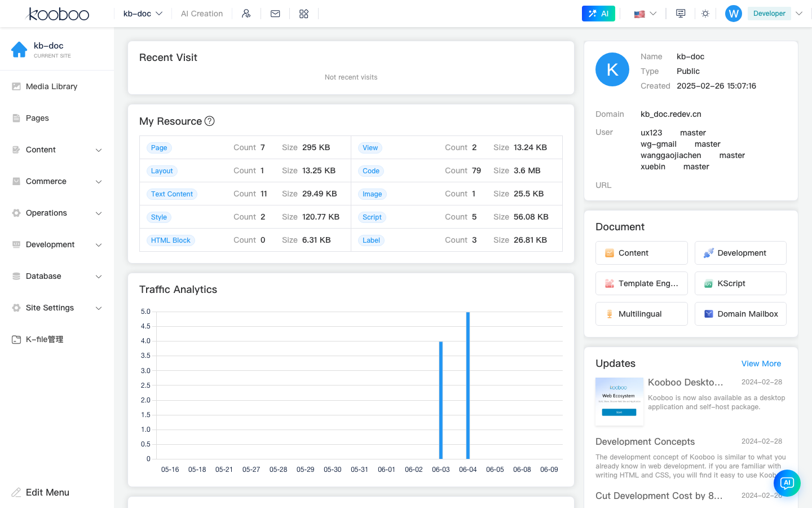Open the Multilingual document button
Screen dimensions: 812x508
642,314
